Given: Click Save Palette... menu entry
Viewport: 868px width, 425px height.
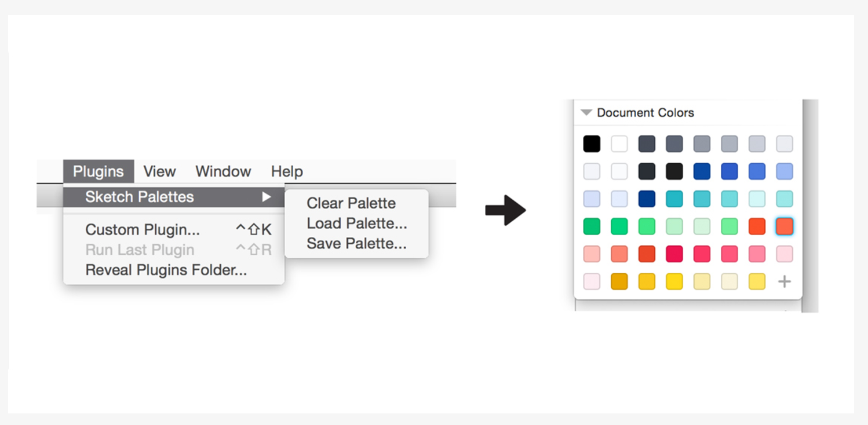Looking at the screenshot, I should pyautogui.click(x=356, y=244).
